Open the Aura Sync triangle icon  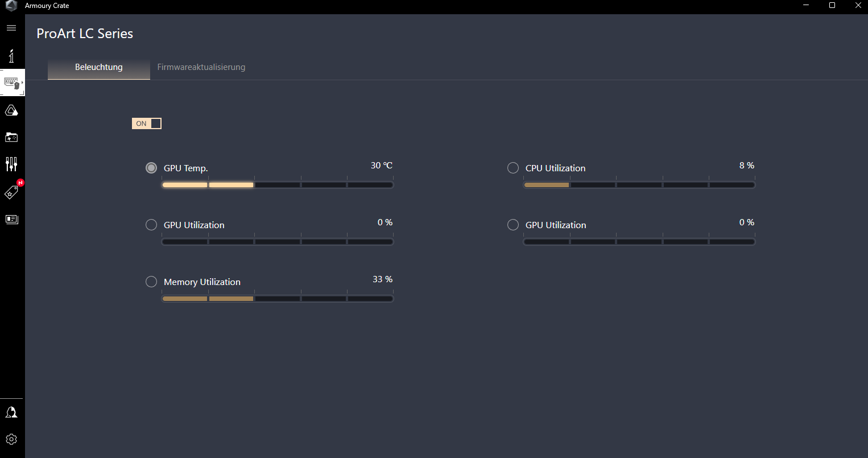11,110
